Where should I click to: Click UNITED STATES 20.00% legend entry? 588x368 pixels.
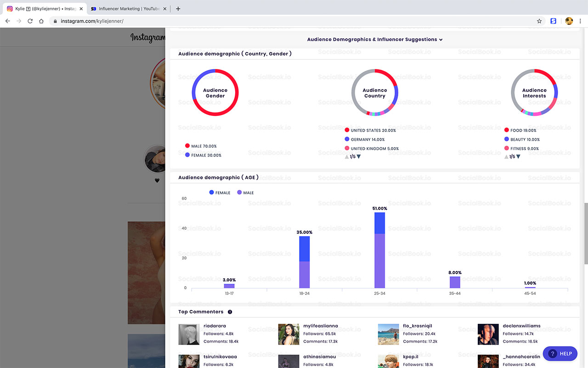pyautogui.click(x=370, y=131)
